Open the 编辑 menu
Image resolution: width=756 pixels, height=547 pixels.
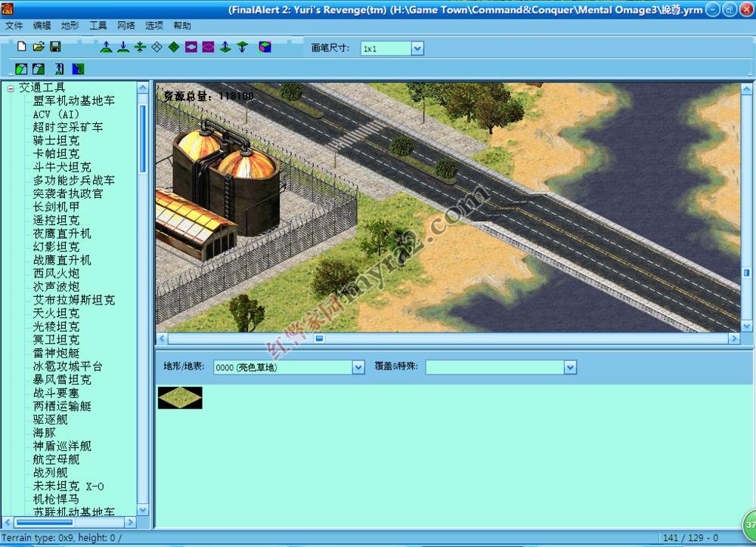42,26
